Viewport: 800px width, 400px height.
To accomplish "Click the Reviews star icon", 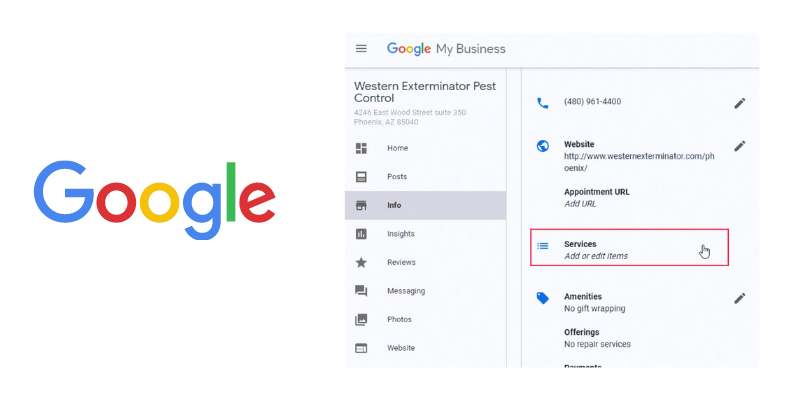I will pyautogui.click(x=361, y=263).
